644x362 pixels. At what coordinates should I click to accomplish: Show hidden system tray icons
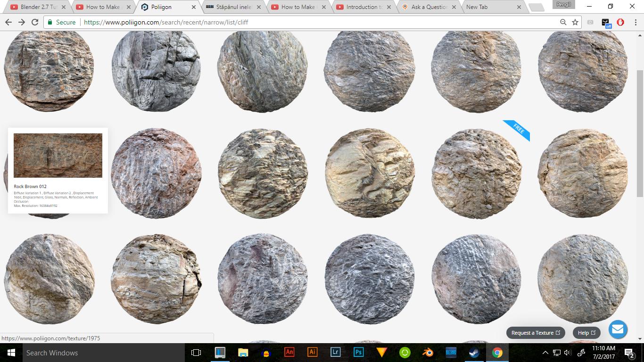545,353
